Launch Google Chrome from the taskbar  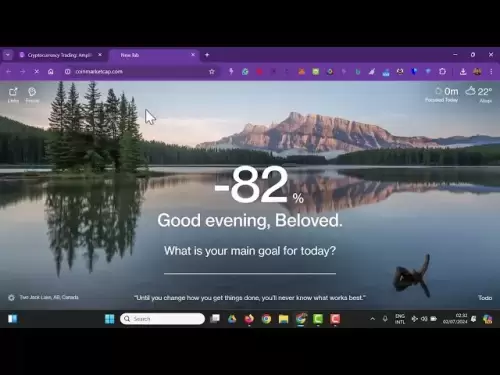coord(266,319)
